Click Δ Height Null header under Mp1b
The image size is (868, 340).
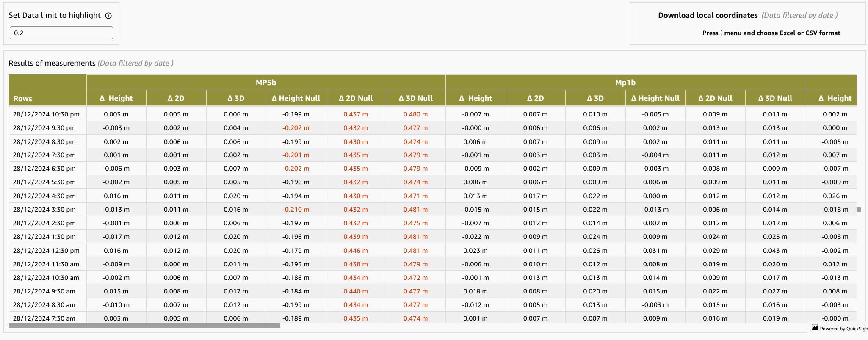tap(655, 98)
